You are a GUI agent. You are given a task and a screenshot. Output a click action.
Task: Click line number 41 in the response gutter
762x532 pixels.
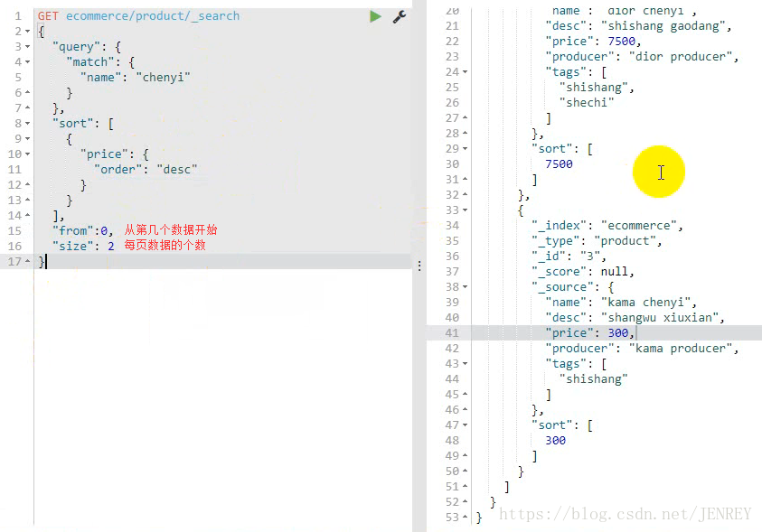click(x=452, y=333)
